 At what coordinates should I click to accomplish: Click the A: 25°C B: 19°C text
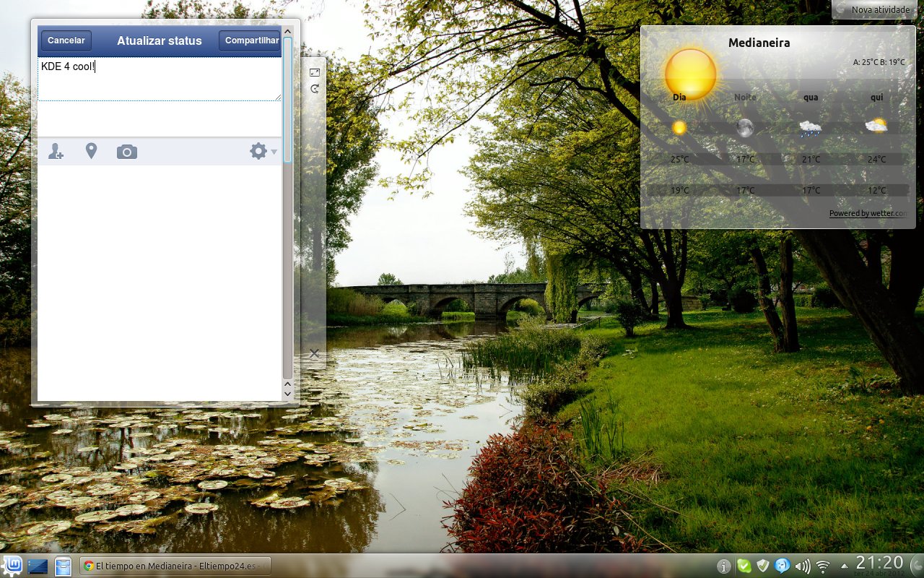click(879, 62)
